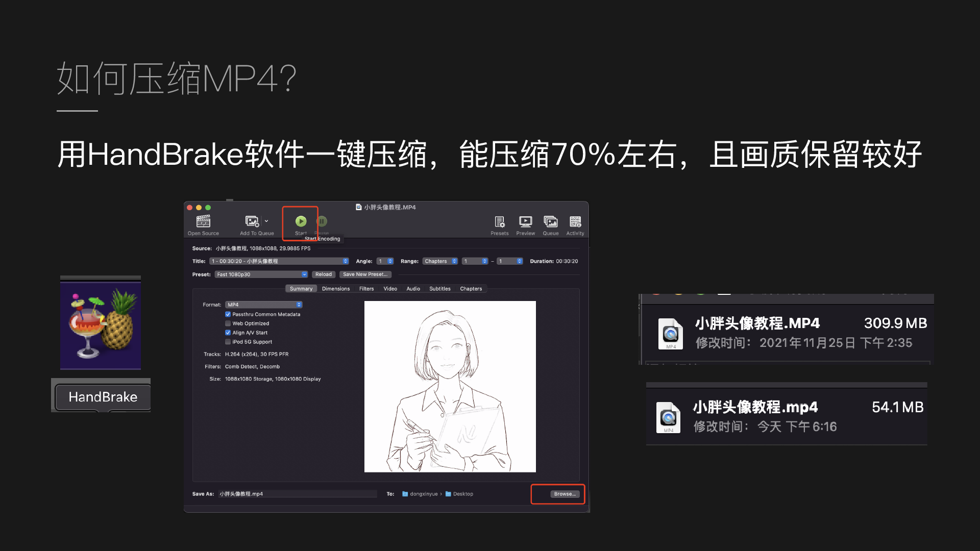The image size is (980, 551).
Task: Show the Queue window icon
Action: pos(550,222)
